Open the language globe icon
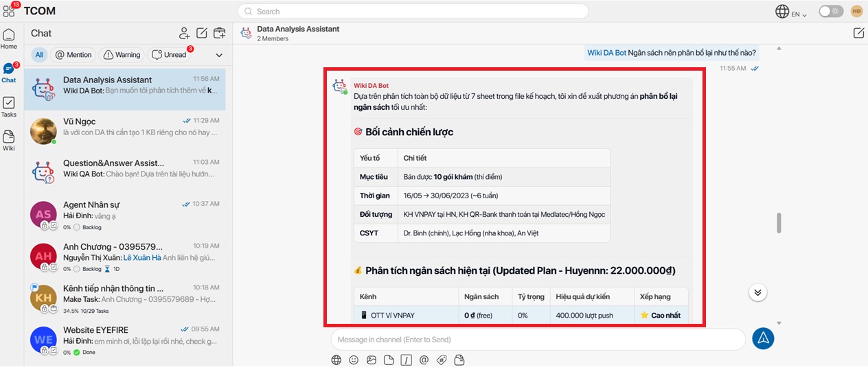Viewport: 868px width, 376px height. 782,11
